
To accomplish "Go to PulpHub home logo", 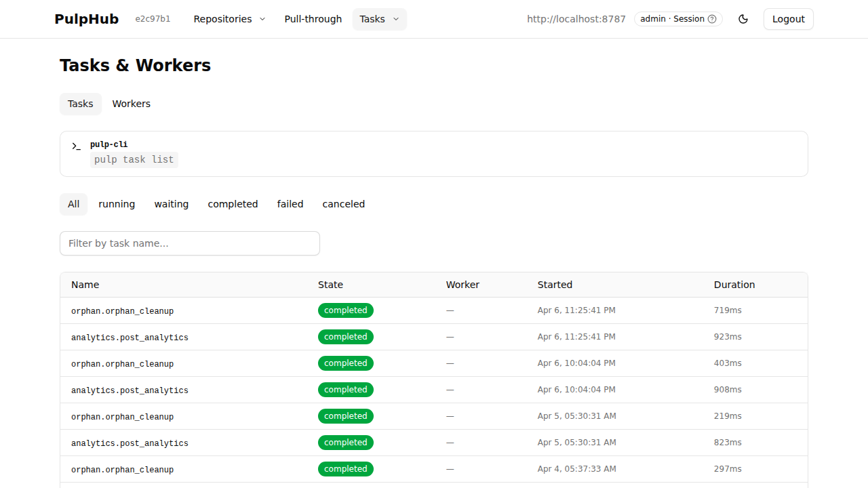I will coord(87,19).
